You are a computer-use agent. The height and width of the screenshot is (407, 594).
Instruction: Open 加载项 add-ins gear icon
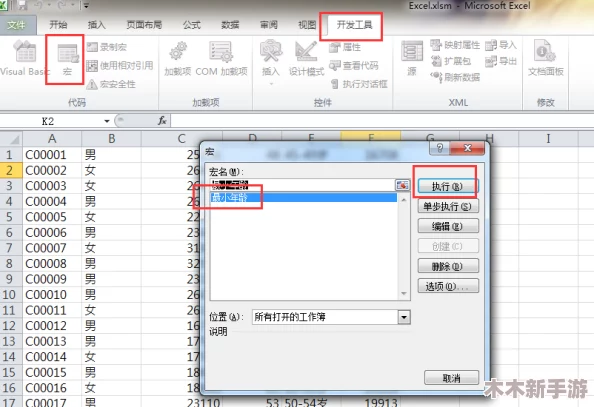[x=178, y=59]
